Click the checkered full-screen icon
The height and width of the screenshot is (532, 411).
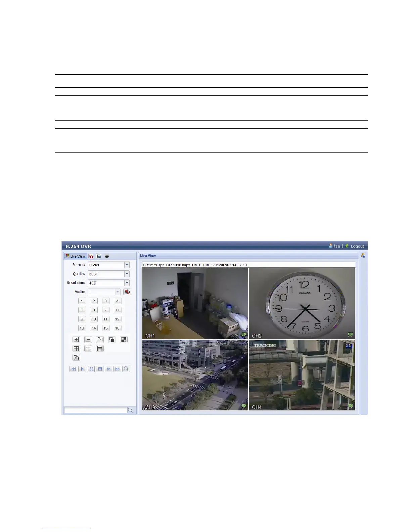(124, 340)
